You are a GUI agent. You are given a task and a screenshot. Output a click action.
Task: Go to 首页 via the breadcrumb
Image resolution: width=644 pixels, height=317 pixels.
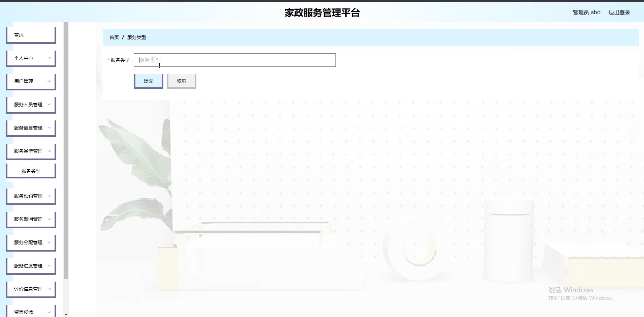[x=114, y=37]
